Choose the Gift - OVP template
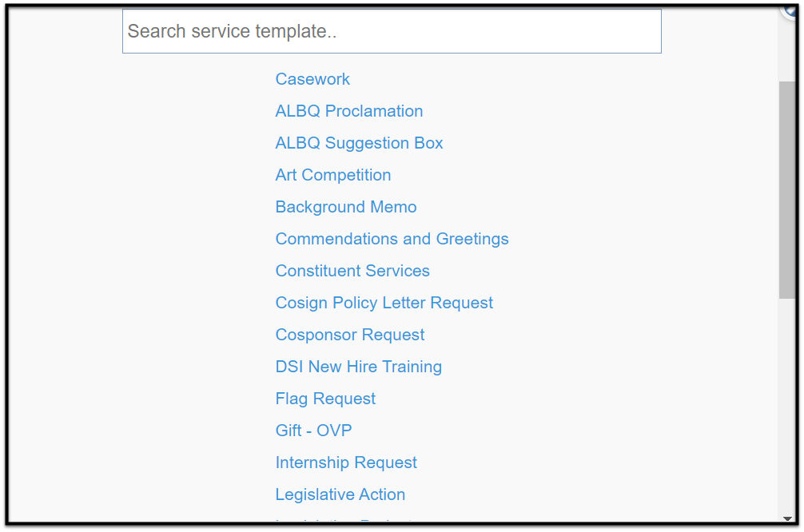Screen dimensions: 804x532 click(313, 431)
